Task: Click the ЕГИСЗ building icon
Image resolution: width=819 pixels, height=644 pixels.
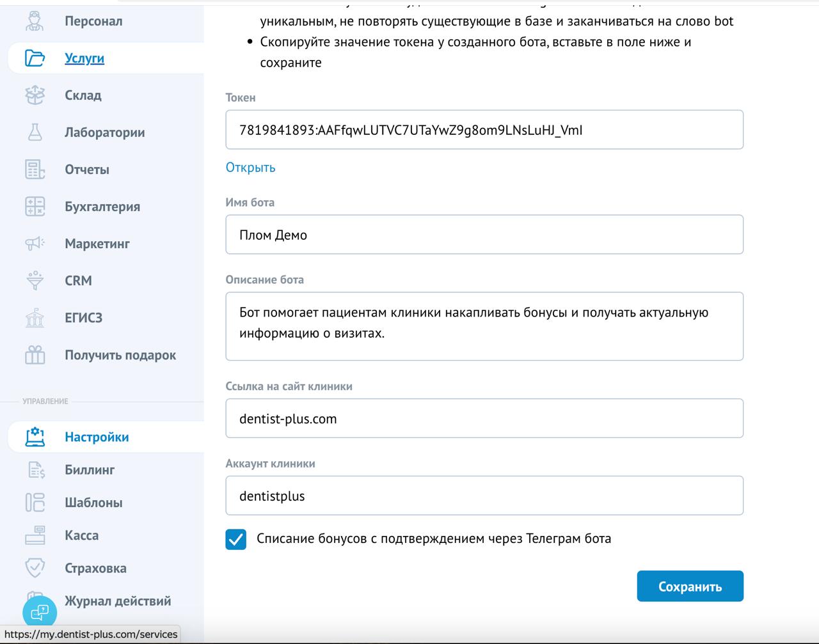Action: click(35, 317)
